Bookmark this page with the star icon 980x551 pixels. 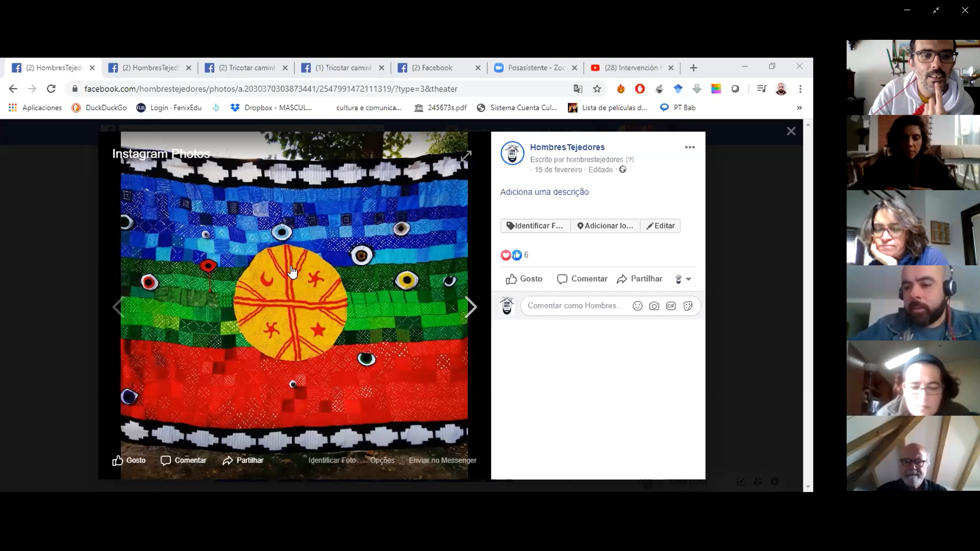pos(597,89)
